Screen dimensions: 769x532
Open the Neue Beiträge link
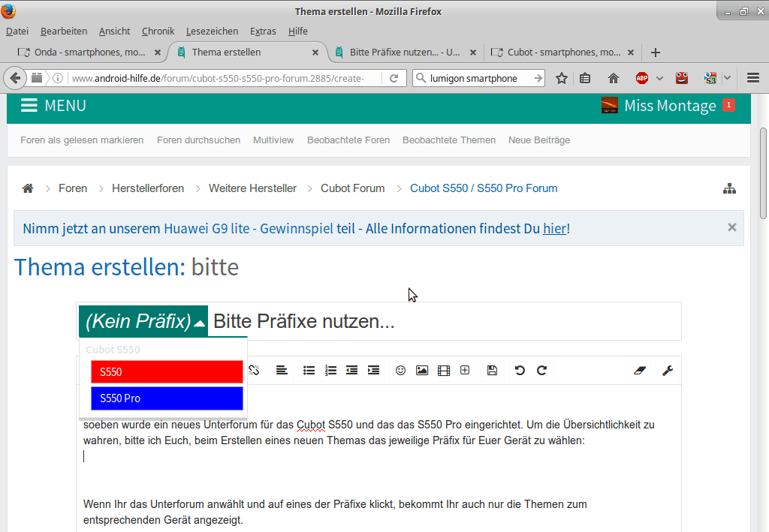[x=538, y=140]
